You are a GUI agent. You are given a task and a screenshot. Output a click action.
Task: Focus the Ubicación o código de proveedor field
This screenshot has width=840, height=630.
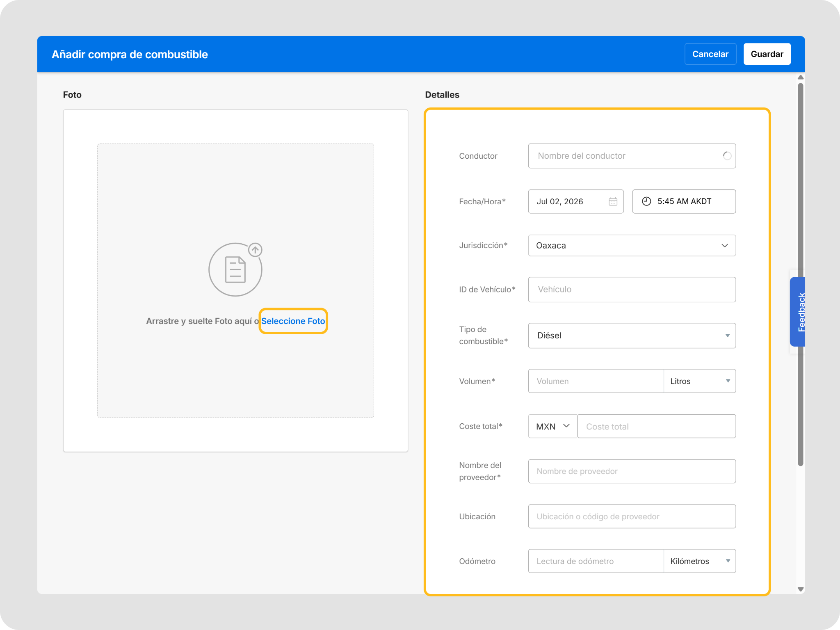[632, 516]
